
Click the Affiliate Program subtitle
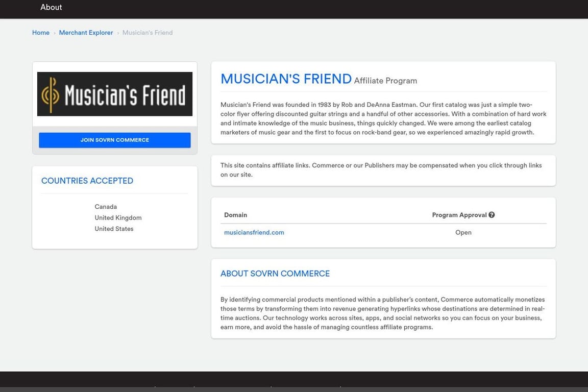click(x=385, y=81)
